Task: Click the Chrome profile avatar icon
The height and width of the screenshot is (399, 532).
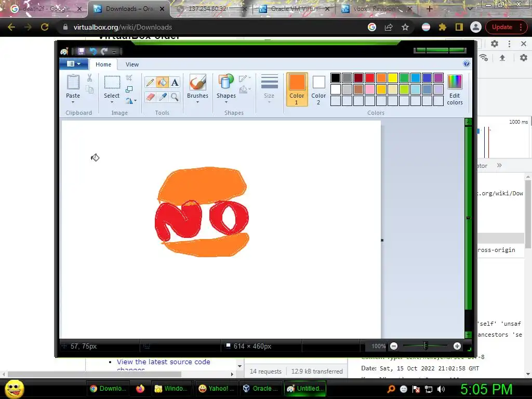Action: click(476, 27)
